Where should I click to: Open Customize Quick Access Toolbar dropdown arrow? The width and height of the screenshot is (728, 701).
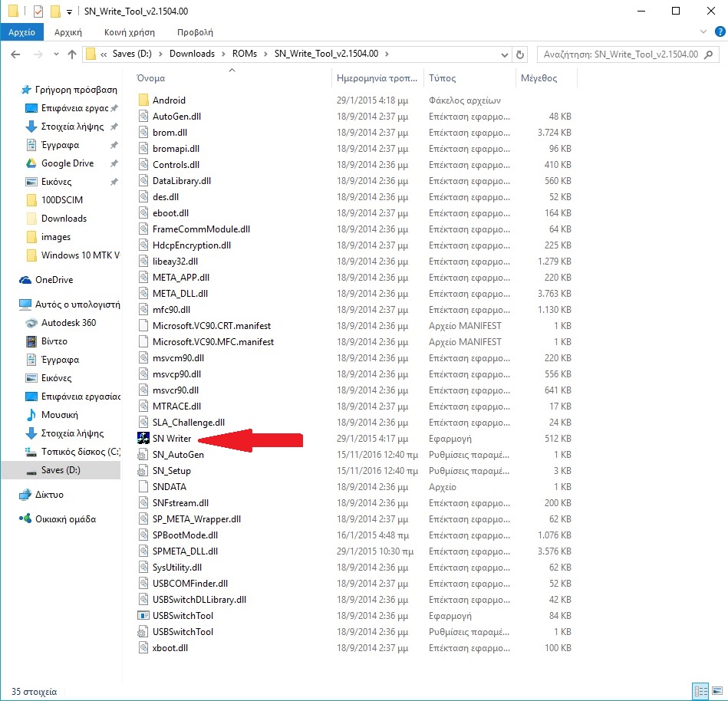pos(70,12)
